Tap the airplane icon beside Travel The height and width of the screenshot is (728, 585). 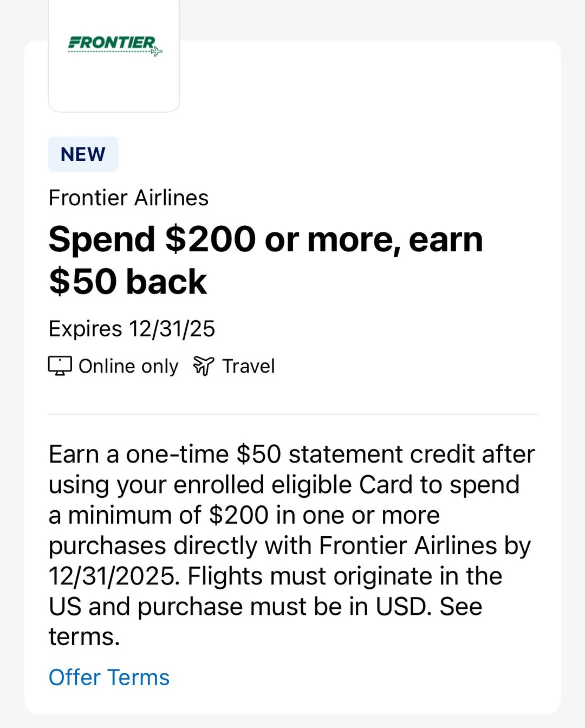tap(204, 366)
